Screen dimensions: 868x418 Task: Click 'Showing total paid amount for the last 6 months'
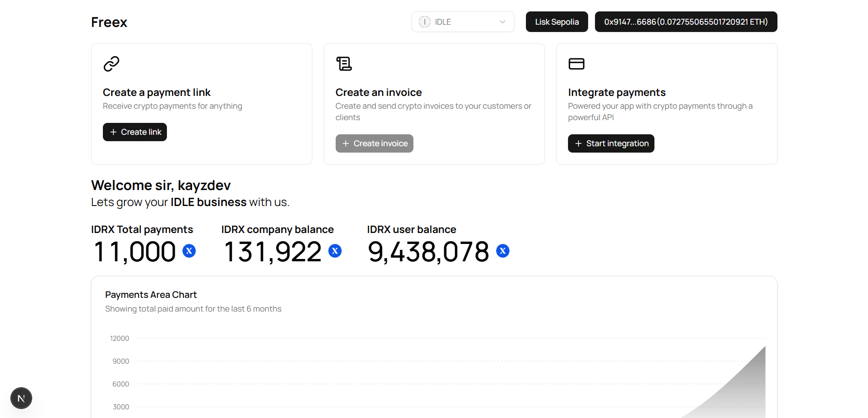point(193,309)
